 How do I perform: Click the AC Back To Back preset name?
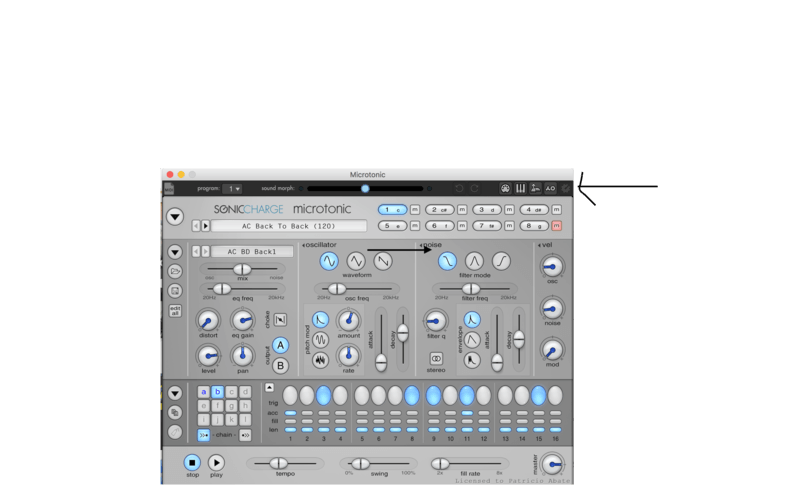pos(289,226)
